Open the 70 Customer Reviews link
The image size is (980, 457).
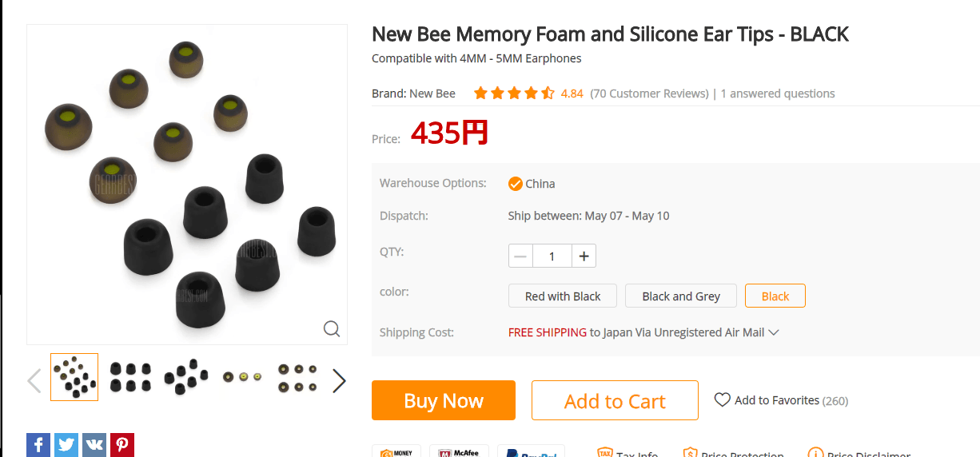point(649,93)
